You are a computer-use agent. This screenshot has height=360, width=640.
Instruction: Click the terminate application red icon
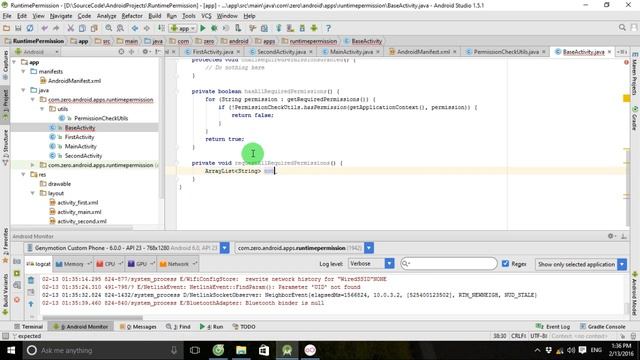point(17,299)
